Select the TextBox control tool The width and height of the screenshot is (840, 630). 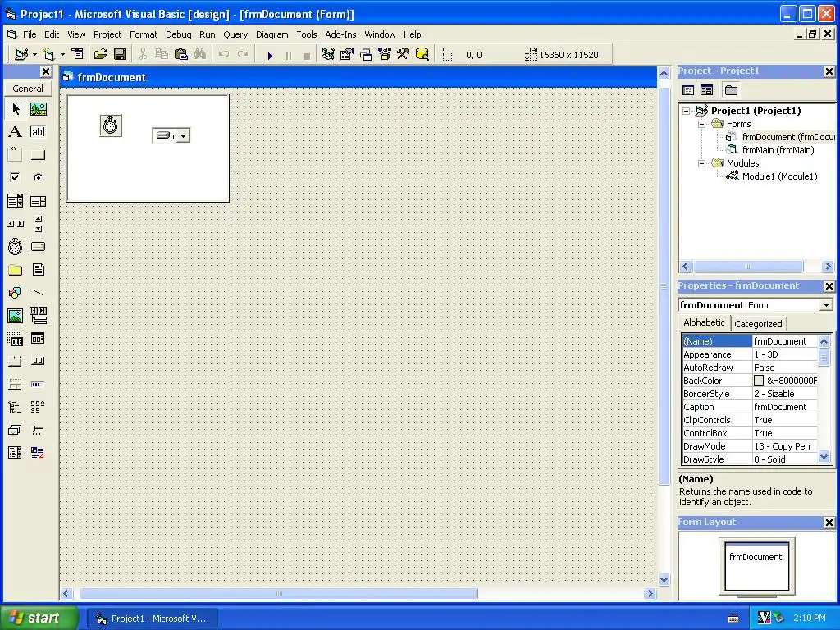coord(38,132)
